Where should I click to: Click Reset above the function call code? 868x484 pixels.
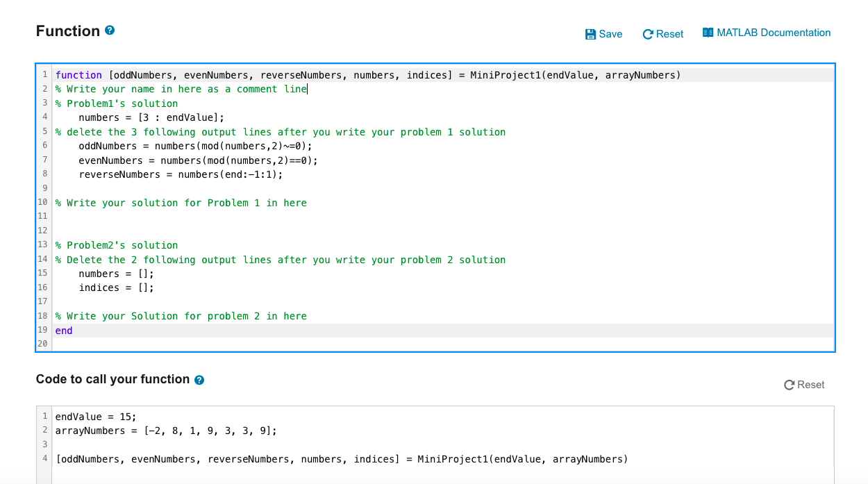[x=804, y=384]
